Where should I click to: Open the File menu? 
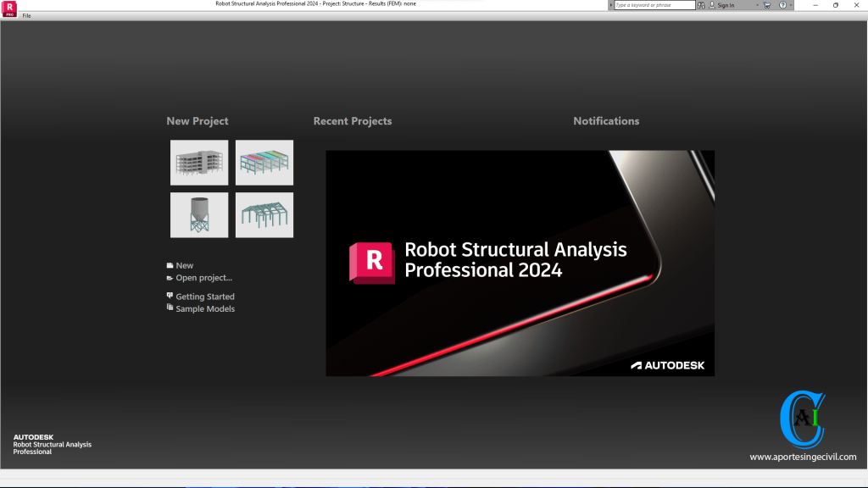pyautogui.click(x=25, y=14)
